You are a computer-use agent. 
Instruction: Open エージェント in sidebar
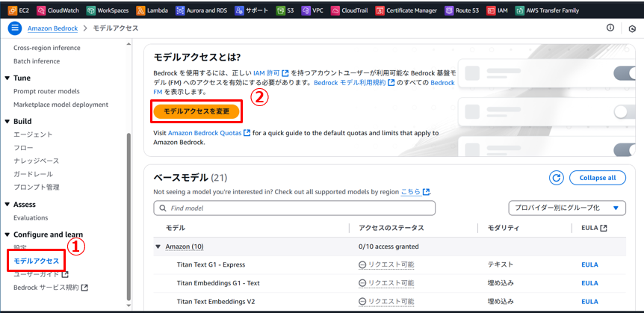[x=33, y=134]
